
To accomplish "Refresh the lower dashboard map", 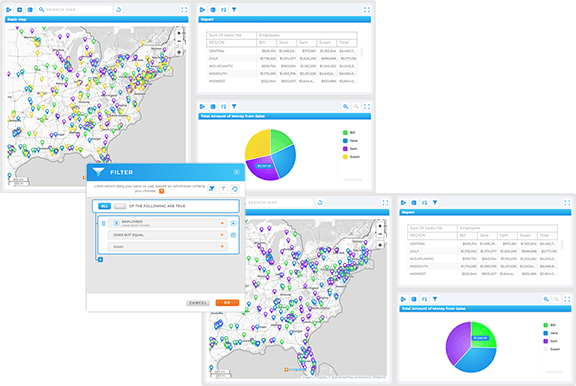I will click(x=320, y=202).
